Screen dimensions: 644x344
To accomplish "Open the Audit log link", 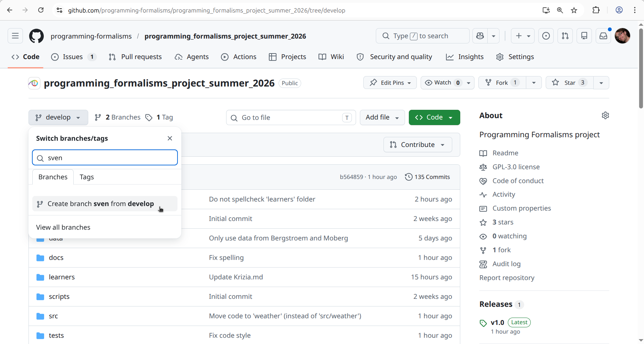I will tap(506, 264).
